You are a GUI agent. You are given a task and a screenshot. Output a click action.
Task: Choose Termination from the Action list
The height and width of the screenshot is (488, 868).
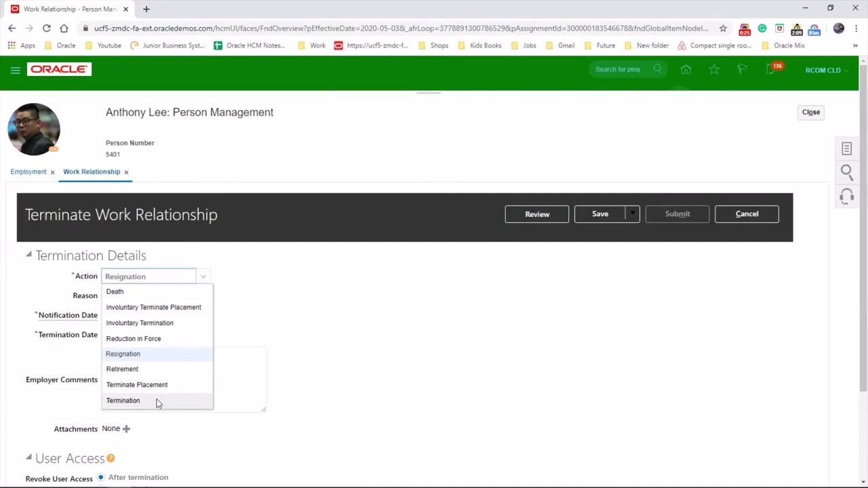coord(157,401)
